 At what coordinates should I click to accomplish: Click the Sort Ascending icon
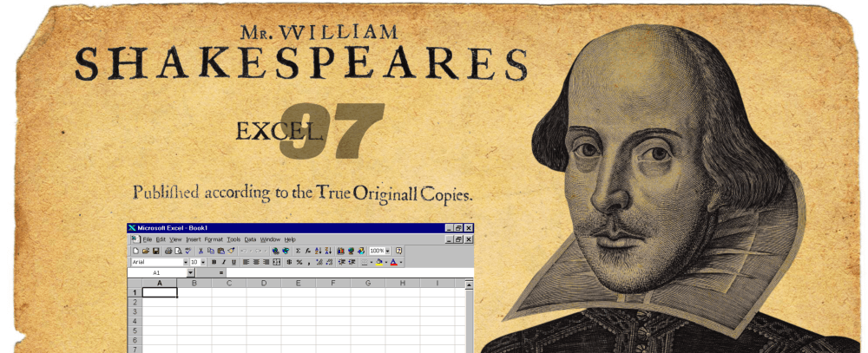pyautogui.click(x=319, y=252)
